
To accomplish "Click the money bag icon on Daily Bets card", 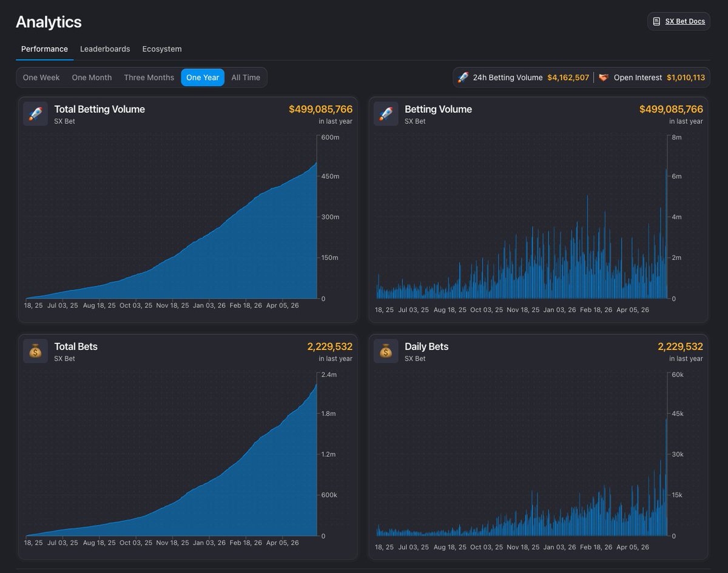I will tap(386, 351).
